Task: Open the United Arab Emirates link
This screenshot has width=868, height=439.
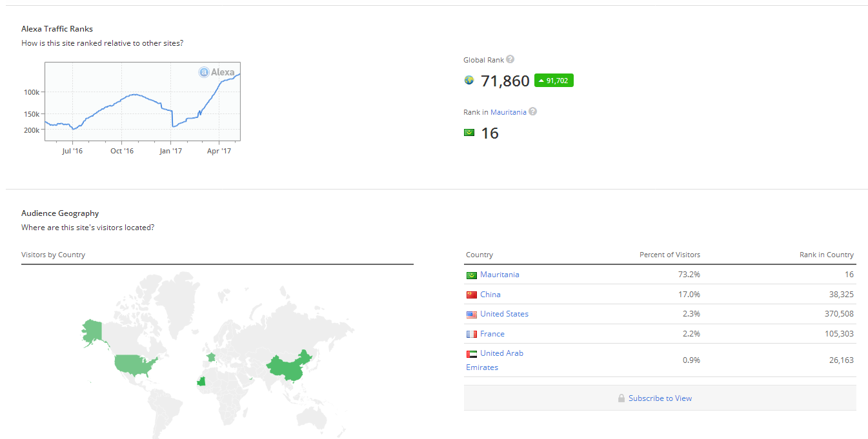Action: 501,353
